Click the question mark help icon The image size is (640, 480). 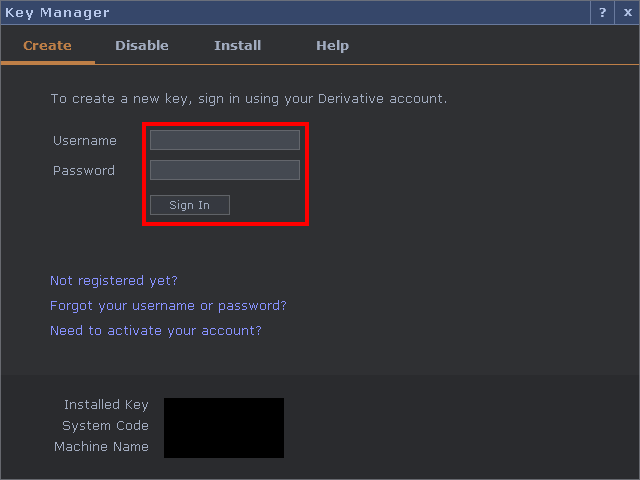(602, 13)
